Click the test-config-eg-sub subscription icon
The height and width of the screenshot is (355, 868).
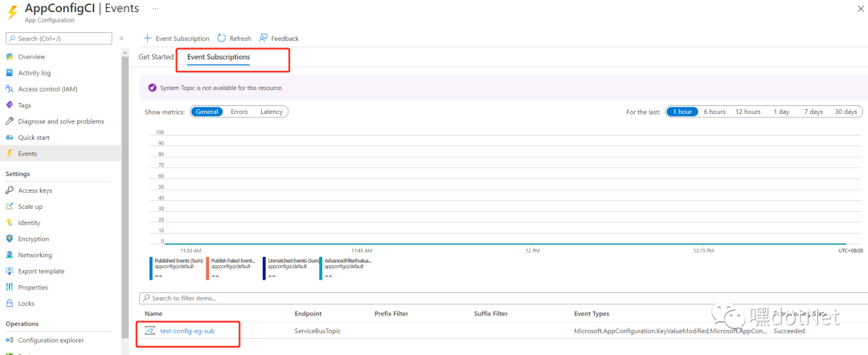tap(149, 331)
